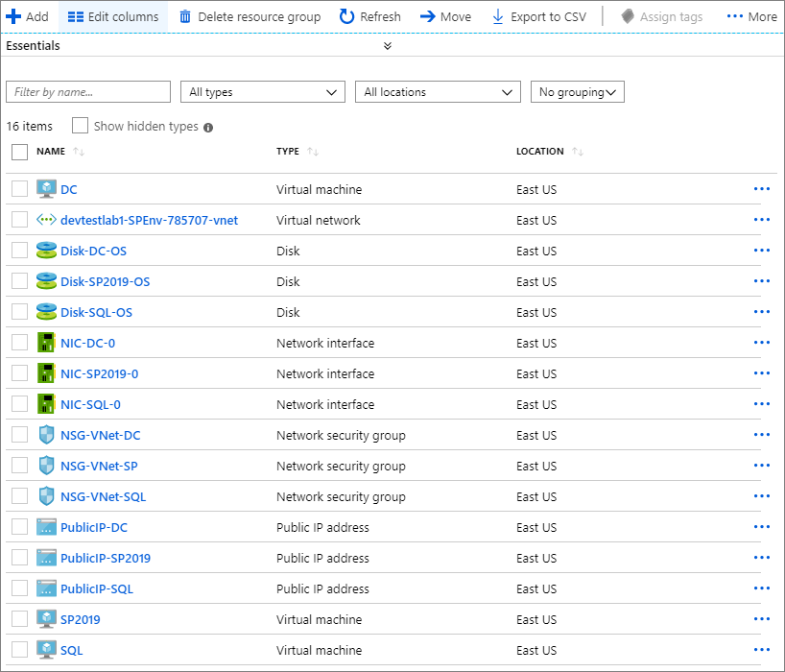This screenshot has height=672, width=785.
Task: Open the ellipsis menu for NSG-VNet-SP row
Action: (x=761, y=466)
